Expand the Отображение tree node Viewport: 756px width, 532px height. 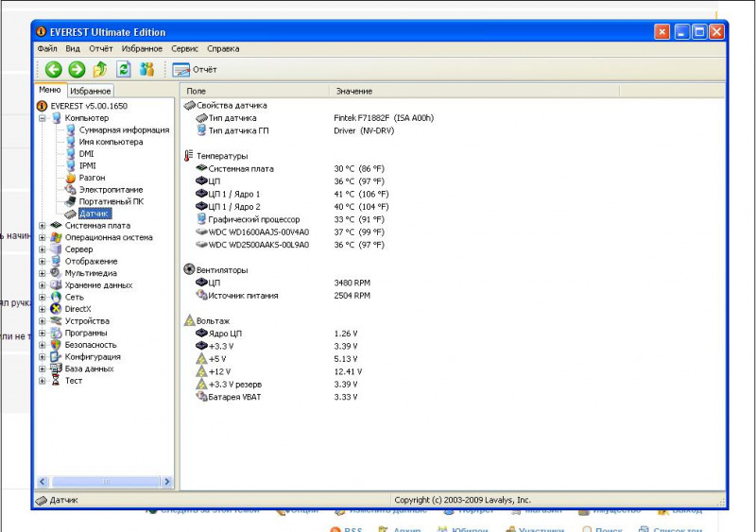pyautogui.click(x=43, y=262)
